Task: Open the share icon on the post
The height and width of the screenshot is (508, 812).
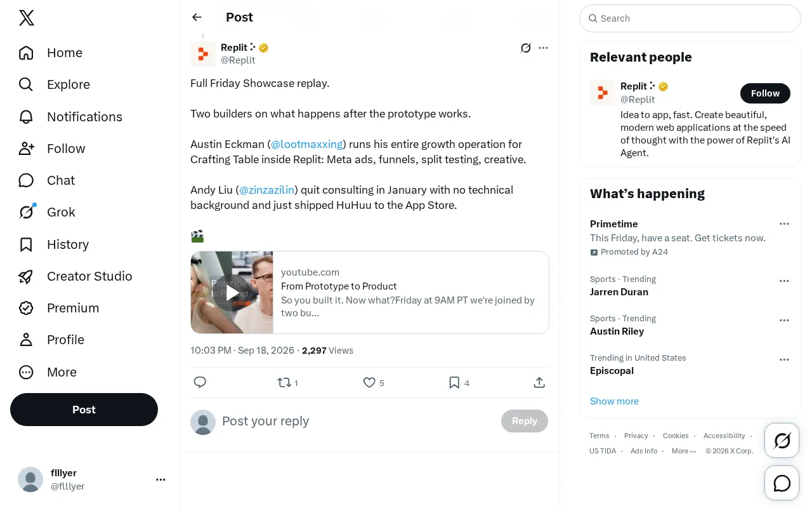Action: coord(539,382)
